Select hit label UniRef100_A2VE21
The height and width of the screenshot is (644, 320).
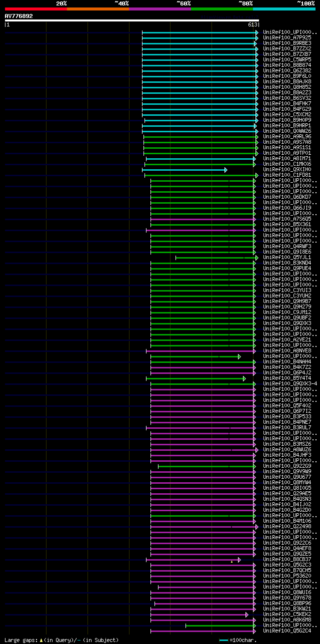287,339
